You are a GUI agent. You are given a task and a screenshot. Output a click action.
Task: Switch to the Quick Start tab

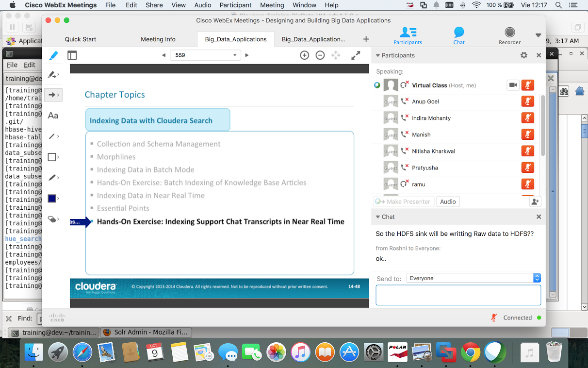pos(81,39)
